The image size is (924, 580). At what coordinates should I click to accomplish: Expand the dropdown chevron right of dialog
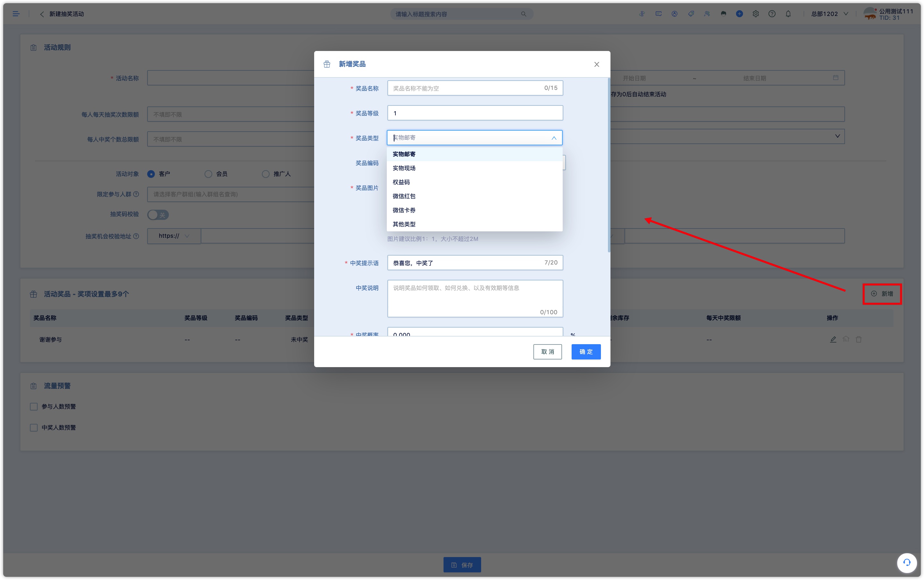(x=837, y=136)
